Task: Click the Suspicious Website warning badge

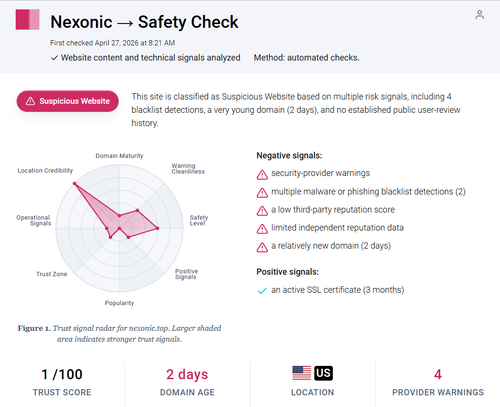Action: coord(68,101)
